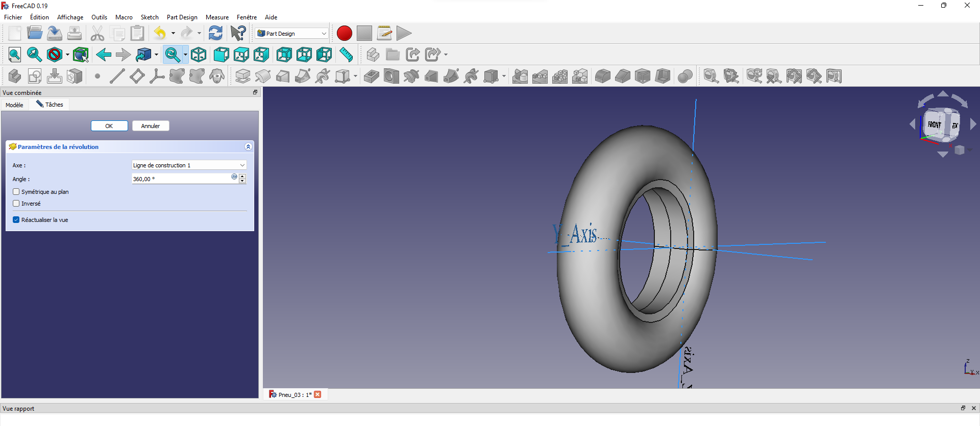The image size is (980, 426).
Task: Switch to the Modèle tab
Action: [14, 105]
